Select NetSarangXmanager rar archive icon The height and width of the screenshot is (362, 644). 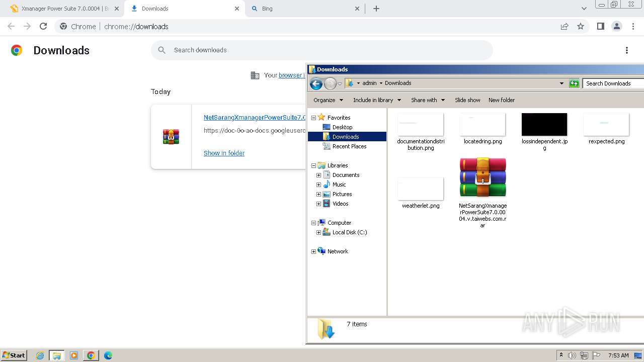(482, 177)
